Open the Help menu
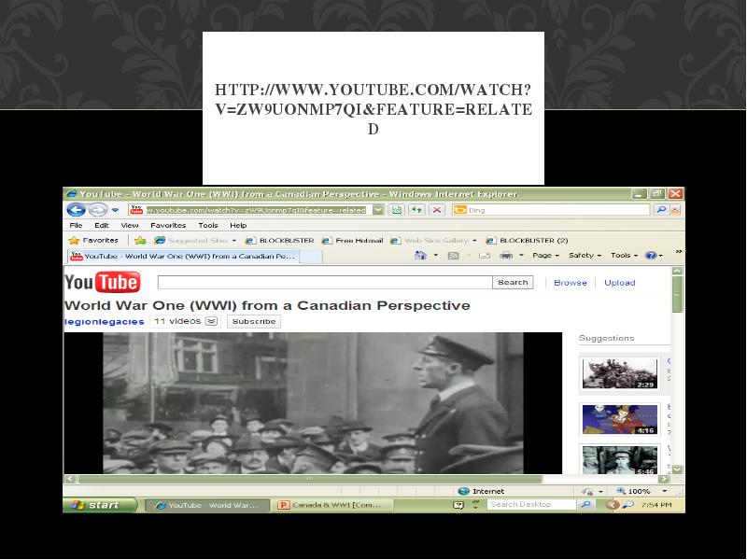Screen dimensions: 747x560 tap(238, 225)
